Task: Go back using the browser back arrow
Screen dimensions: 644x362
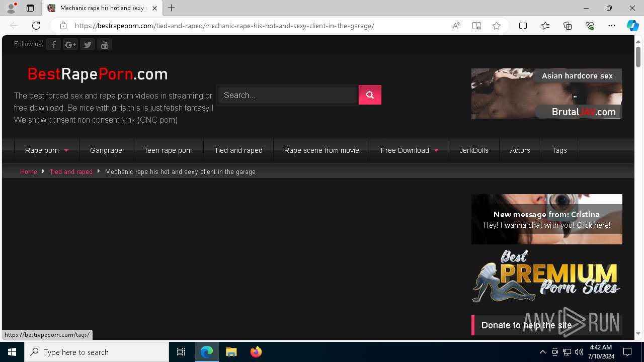Action: 14,26
